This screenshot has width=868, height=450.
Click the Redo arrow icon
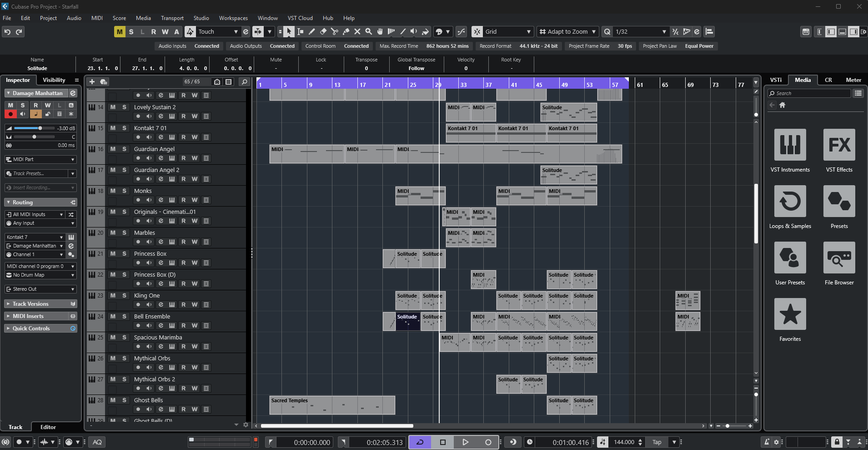19,32
